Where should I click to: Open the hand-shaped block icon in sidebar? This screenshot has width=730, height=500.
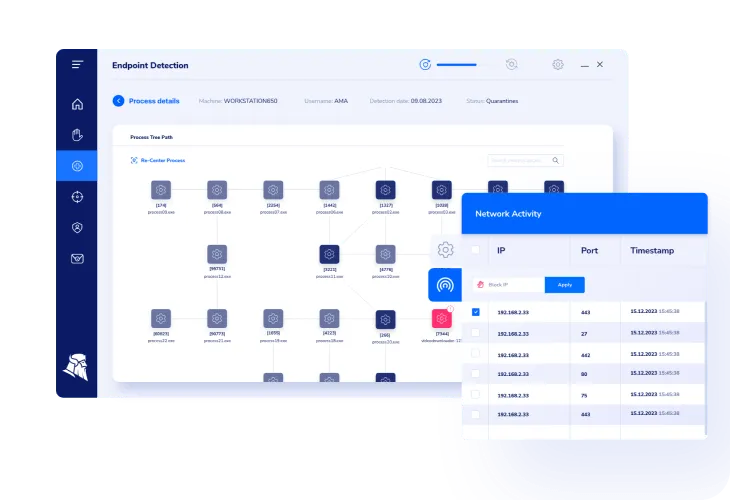[x=77, y=135]
